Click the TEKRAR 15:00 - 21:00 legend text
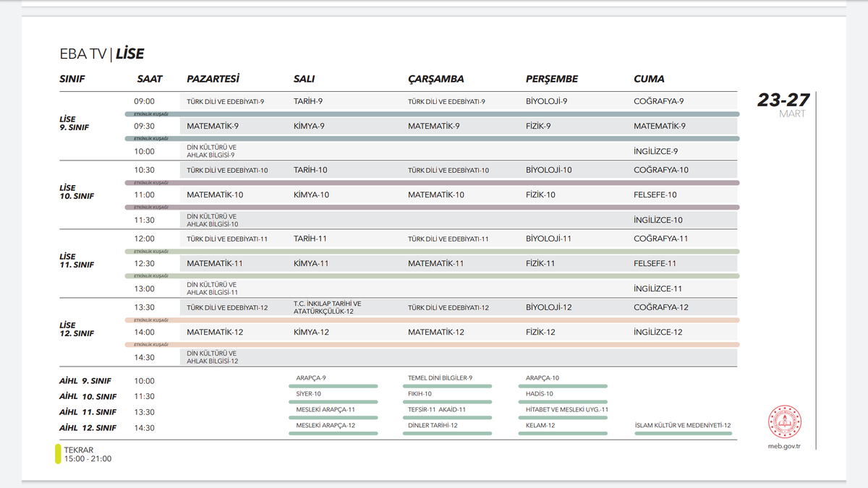 [x=88, y=454]
